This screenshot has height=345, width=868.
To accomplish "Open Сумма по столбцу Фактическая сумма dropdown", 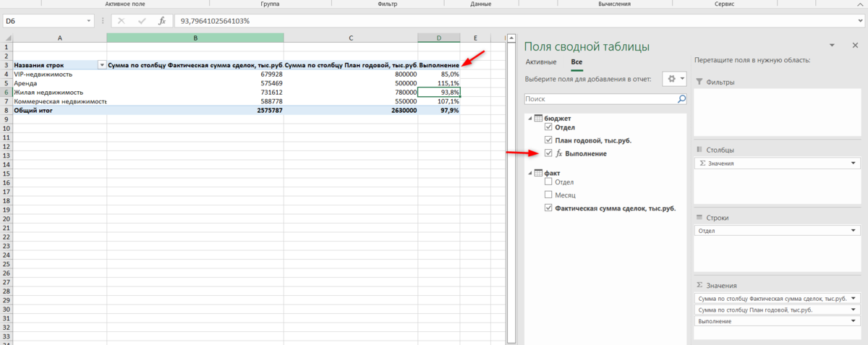I will point(855,298).
